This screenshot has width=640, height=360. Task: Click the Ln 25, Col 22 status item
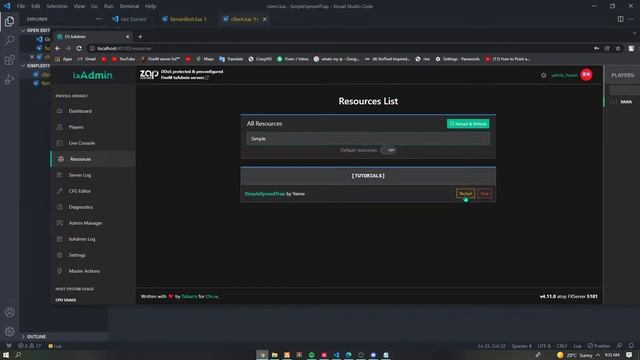pos(491,346)
